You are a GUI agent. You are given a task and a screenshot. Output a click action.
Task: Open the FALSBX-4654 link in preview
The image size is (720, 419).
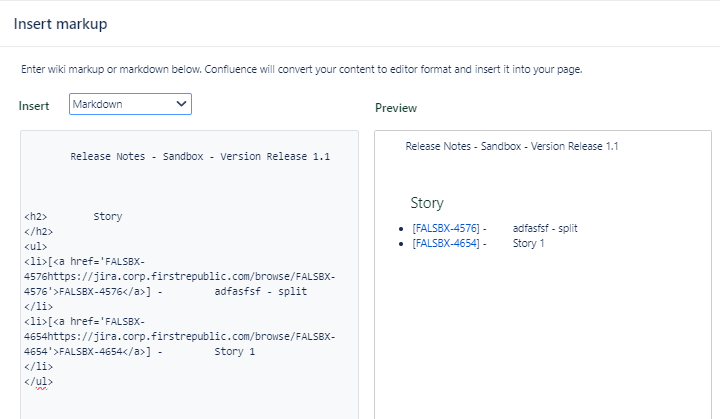point(445,243)
